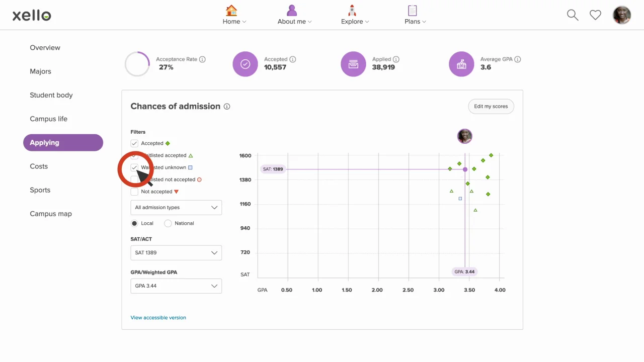Expand the SAT 1389 dropdown

click(176, 253)
